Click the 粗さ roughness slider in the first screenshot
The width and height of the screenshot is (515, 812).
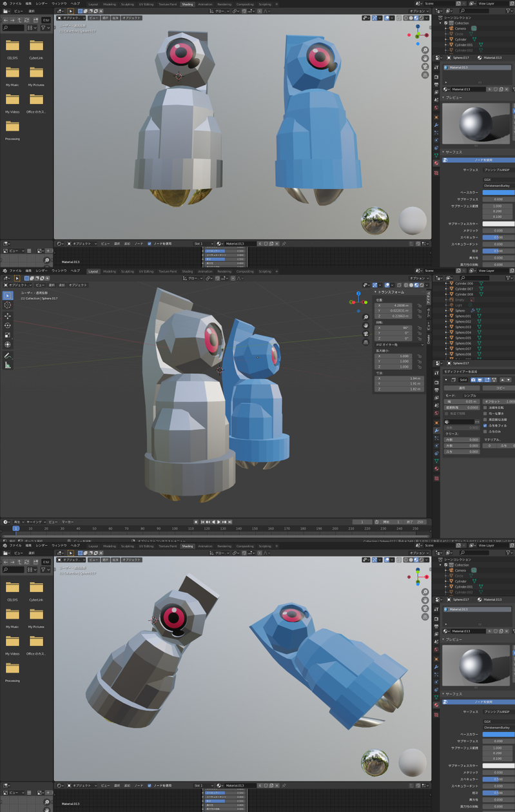[x=498, y=251]
